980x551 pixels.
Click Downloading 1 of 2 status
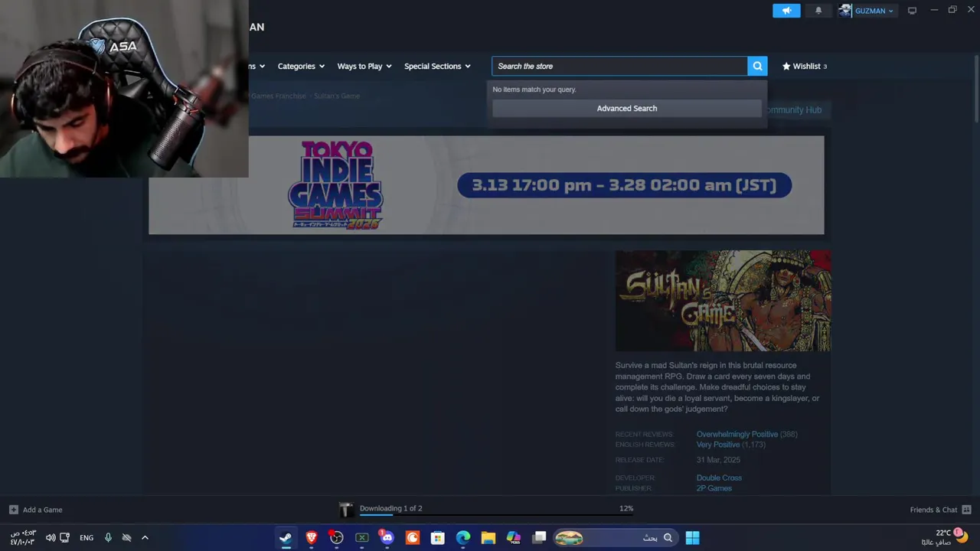coord(390,508)
